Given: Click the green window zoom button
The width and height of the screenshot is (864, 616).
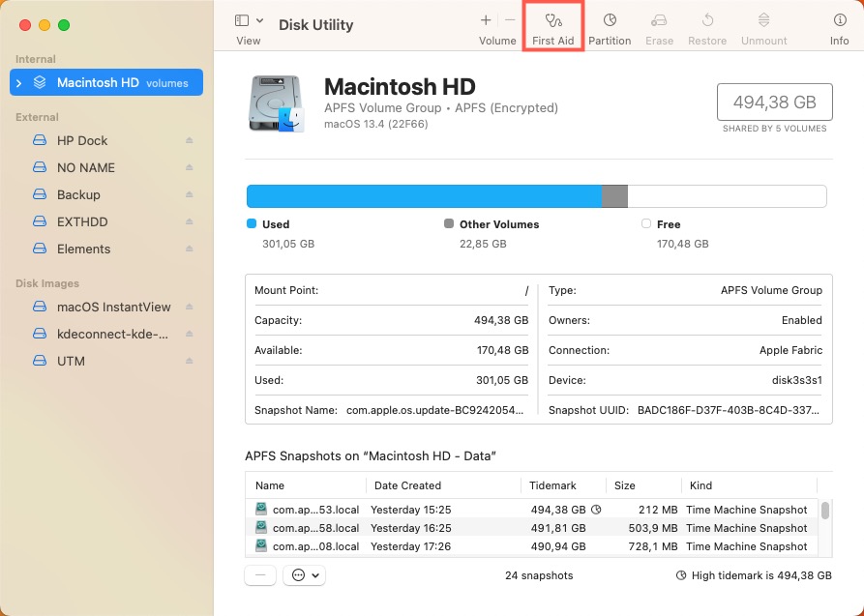Looking at the screenshot, I should (64, 24).
